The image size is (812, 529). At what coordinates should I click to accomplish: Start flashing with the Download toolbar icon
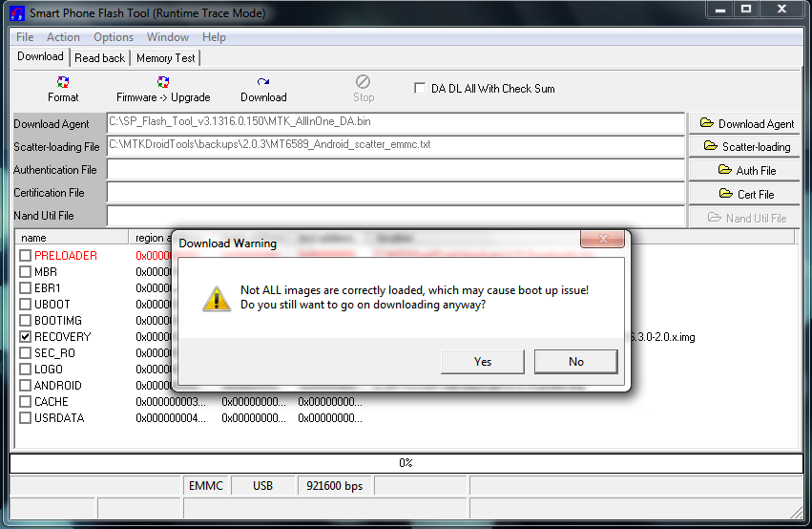pos(263,82)
